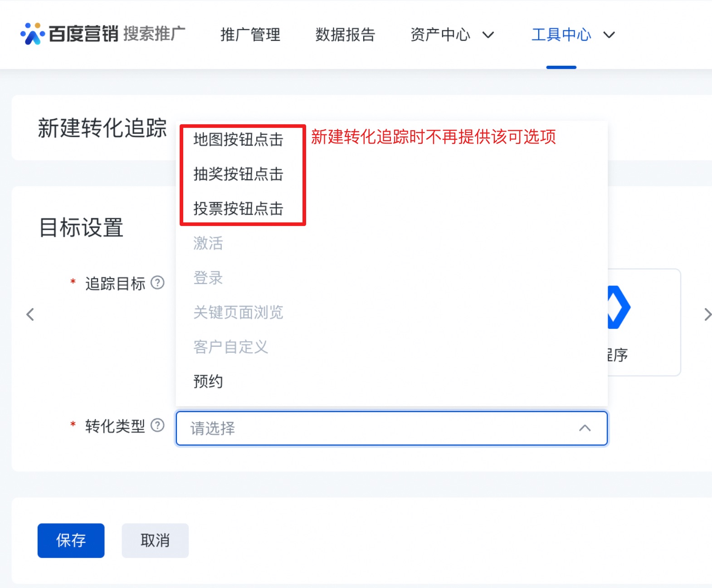Screen dimensions: 712x588
Task: Open the 数据报告 tab
Action: click(345, 35)
